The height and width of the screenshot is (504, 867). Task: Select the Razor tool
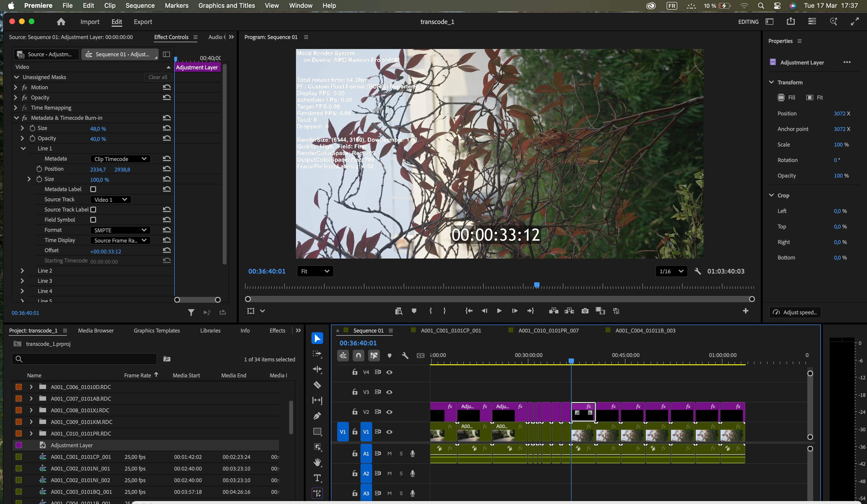pos(317,385)
